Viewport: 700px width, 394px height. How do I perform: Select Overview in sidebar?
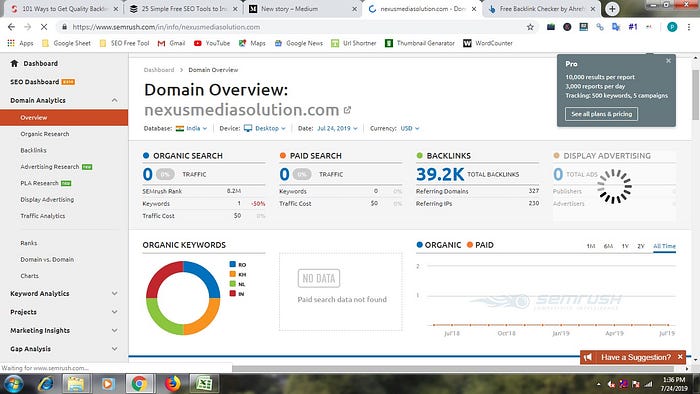pos(64,118)
